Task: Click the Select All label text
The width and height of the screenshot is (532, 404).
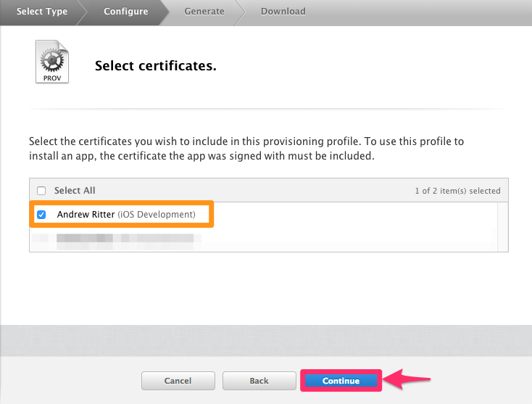Action: coord(75,191)
